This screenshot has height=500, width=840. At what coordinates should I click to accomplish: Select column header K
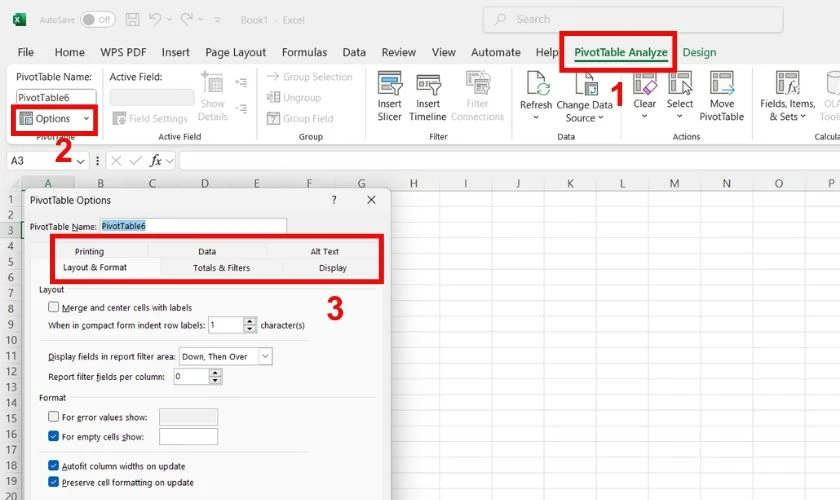(570, 183)
